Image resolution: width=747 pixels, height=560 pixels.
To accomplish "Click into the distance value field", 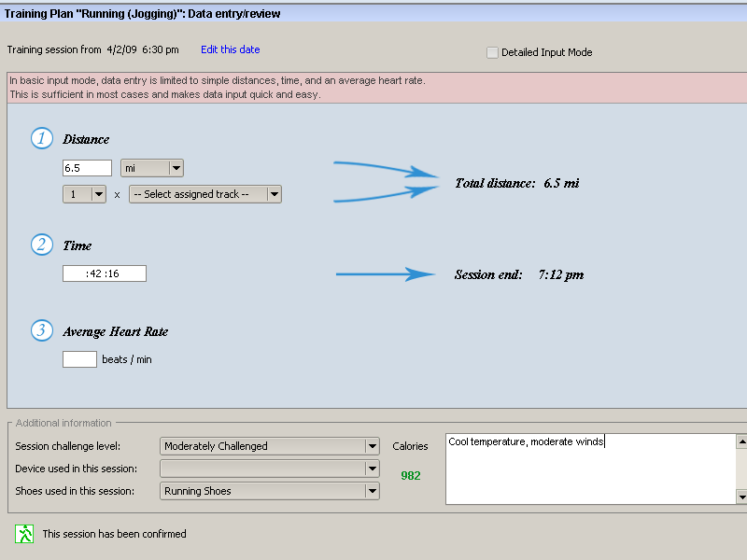I will [88, 168].
